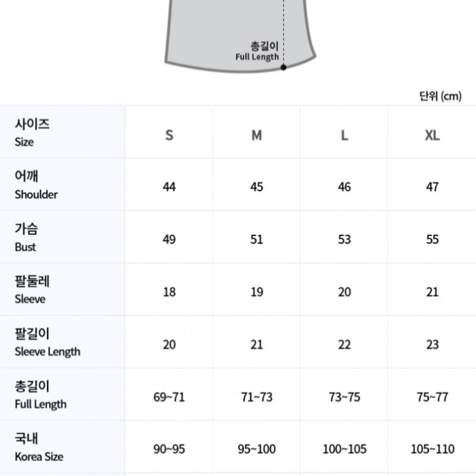
Task: Click full length value 75~77
Action: [x=433, y=397]
